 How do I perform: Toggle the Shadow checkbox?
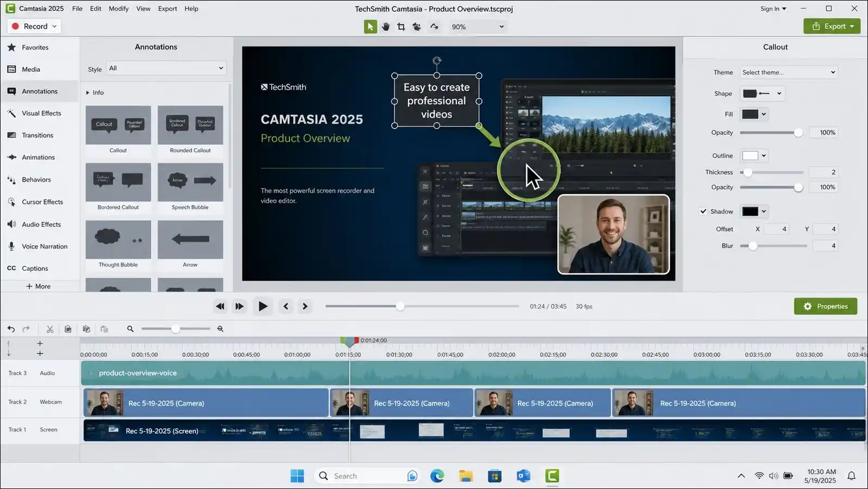[703, 212]
